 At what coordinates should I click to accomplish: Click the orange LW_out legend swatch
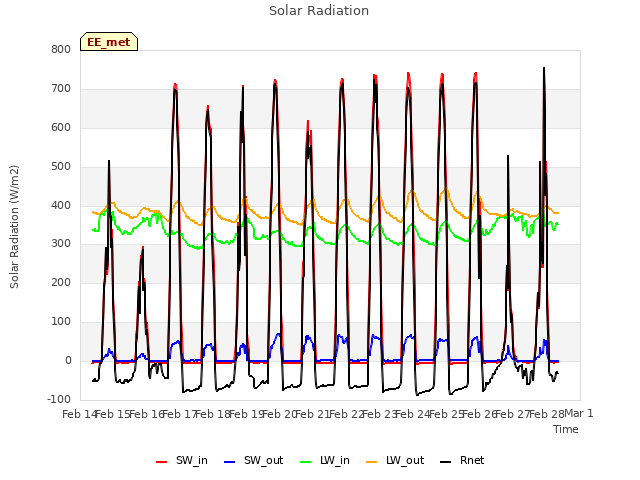point(372,462)
